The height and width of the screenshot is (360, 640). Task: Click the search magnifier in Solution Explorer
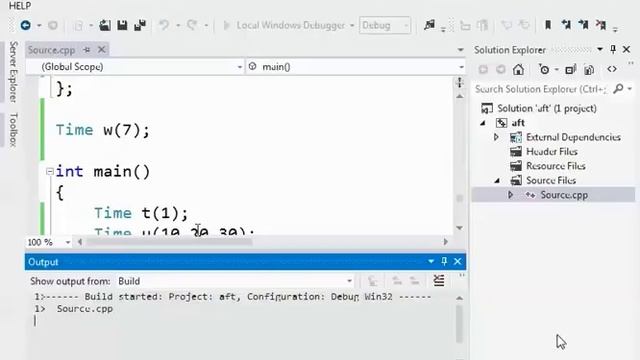619,89
